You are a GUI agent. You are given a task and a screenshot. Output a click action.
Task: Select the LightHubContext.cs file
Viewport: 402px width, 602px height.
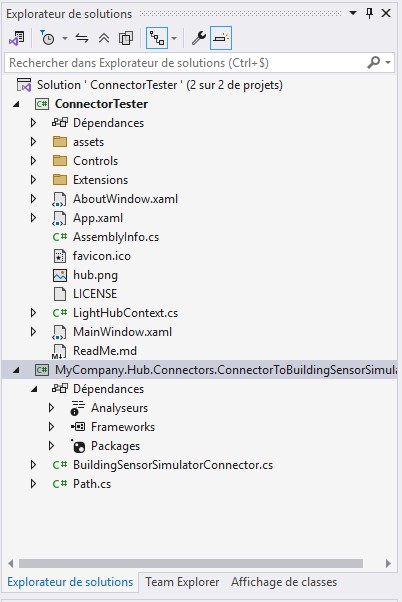(x=125, y=313)
